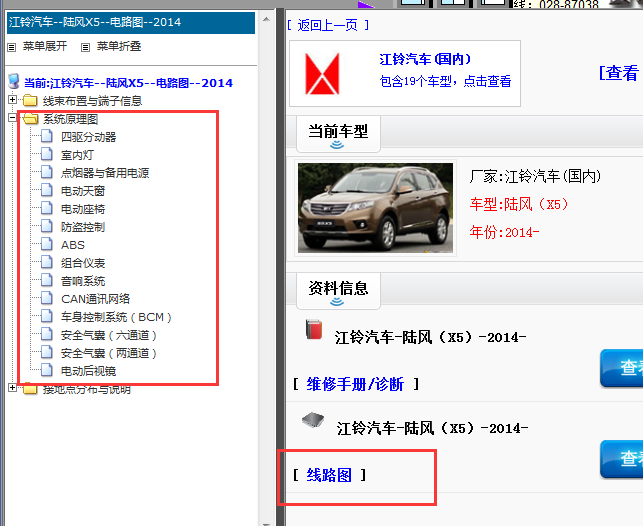This screenshot has width=643, height=526.
Task: Click the page icon for 车身控制系统（BCM）
Action: tap(47, 317)
